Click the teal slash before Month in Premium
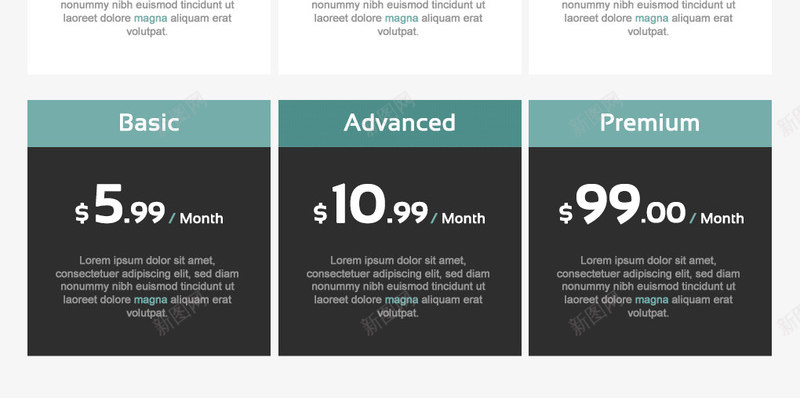The image size is (800, 398). (692, 218)
